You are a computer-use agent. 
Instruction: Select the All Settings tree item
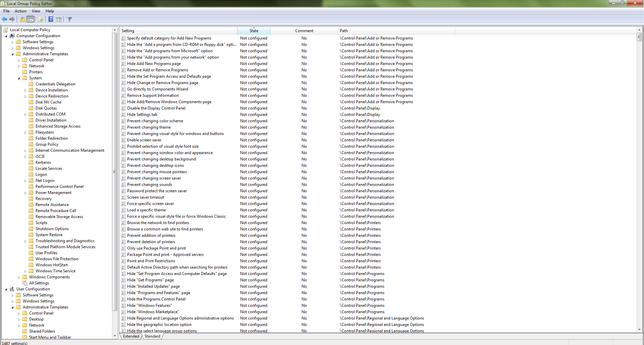pyautogui.click(x=39, y=283)
